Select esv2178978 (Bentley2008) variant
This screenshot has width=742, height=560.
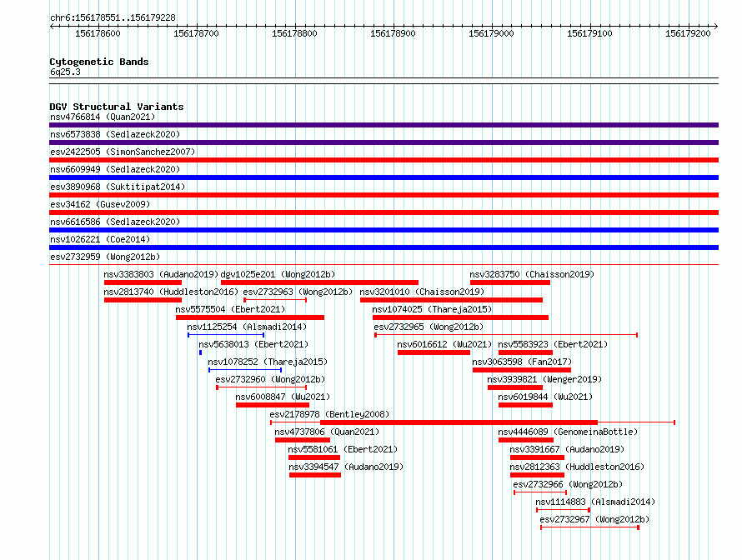click(472, 422)
